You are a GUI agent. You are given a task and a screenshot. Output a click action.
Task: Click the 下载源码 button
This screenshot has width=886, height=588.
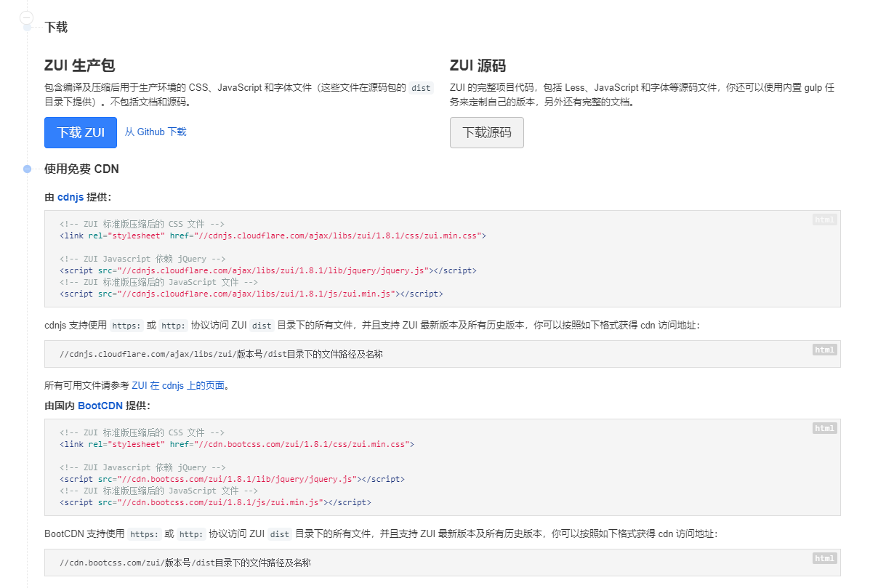coord(487,132)
